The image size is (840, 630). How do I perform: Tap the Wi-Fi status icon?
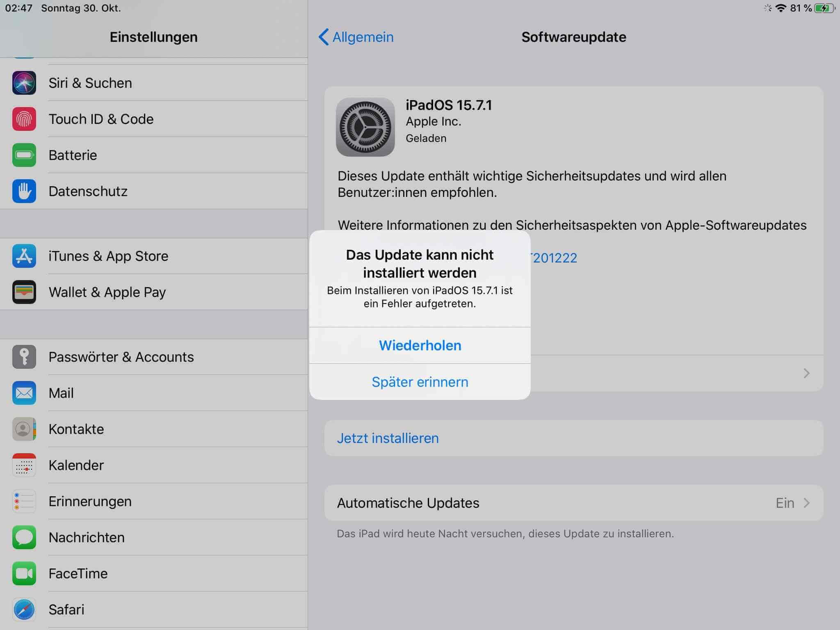[x=781, y=8]
